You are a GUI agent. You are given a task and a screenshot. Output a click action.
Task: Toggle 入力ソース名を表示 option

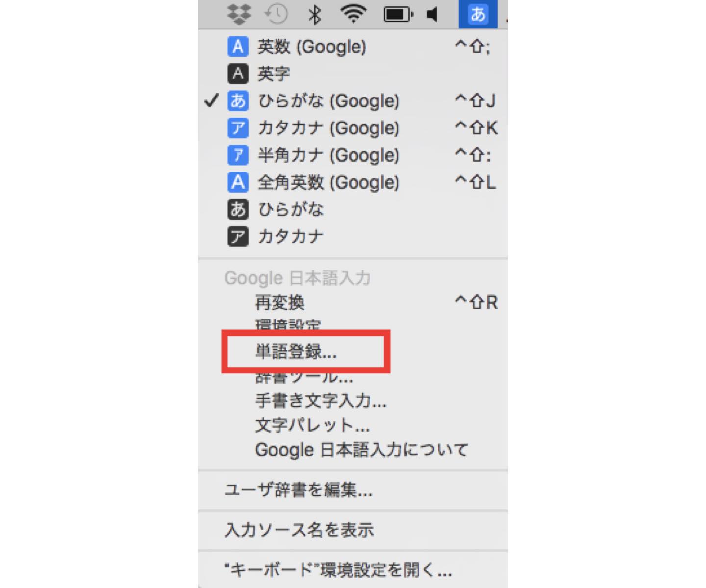353,530
